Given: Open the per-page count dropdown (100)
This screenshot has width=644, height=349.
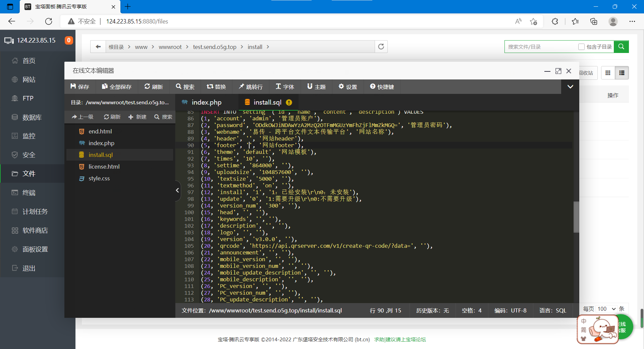Looking at the screenshot, I should click(x=607, y=309).
